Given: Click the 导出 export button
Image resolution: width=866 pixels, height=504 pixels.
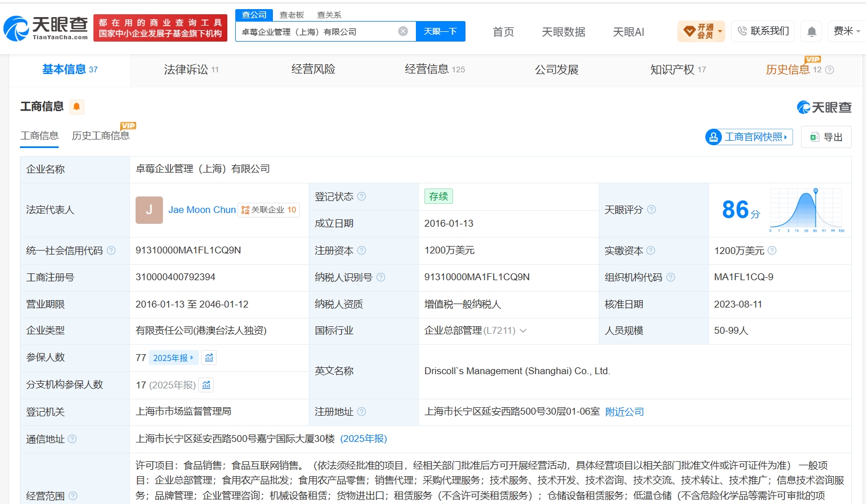Looking at the screenshot, I should coord(826,137).
